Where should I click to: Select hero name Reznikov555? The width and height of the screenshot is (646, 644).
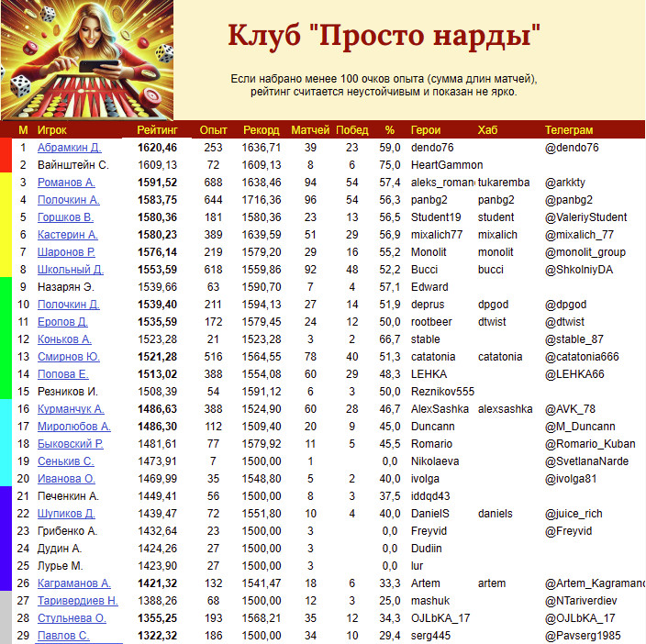tap(442, 392)
